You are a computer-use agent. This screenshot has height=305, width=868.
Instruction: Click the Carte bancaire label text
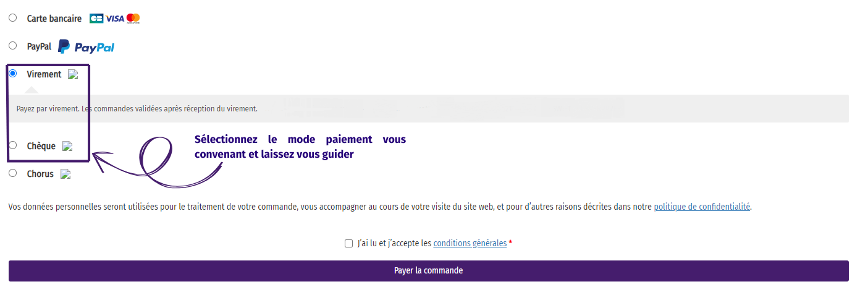click(54, 19)
